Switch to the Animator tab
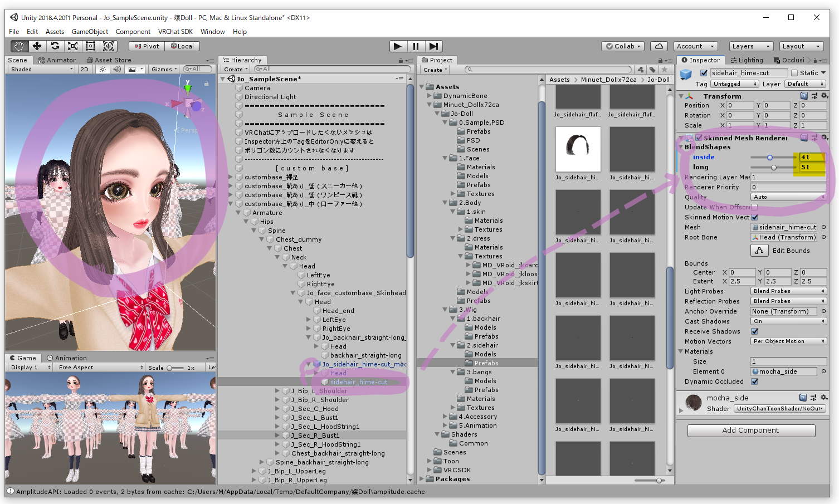Screen dimensions: 839x504 click(57, 60)
